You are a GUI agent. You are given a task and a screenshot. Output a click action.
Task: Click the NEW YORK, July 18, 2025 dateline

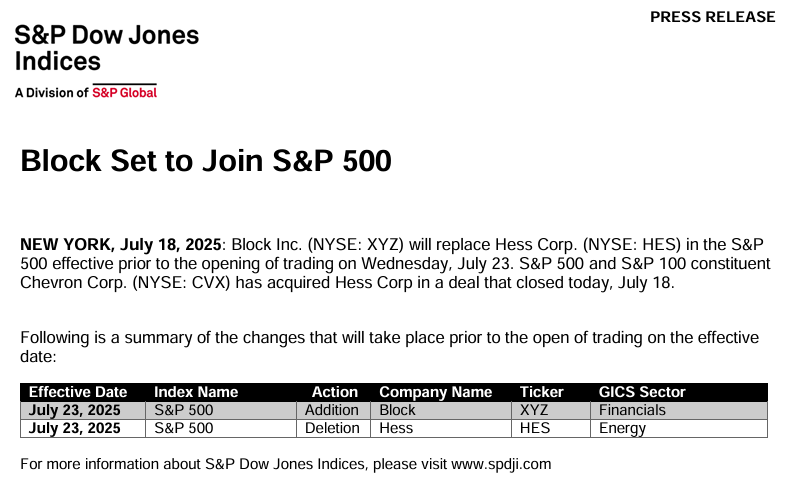coord(121,245)
